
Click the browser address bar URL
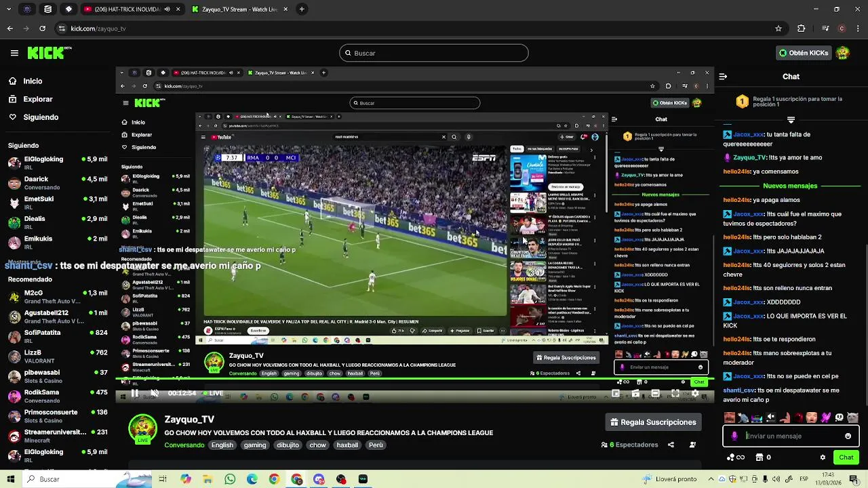(98, 28)
